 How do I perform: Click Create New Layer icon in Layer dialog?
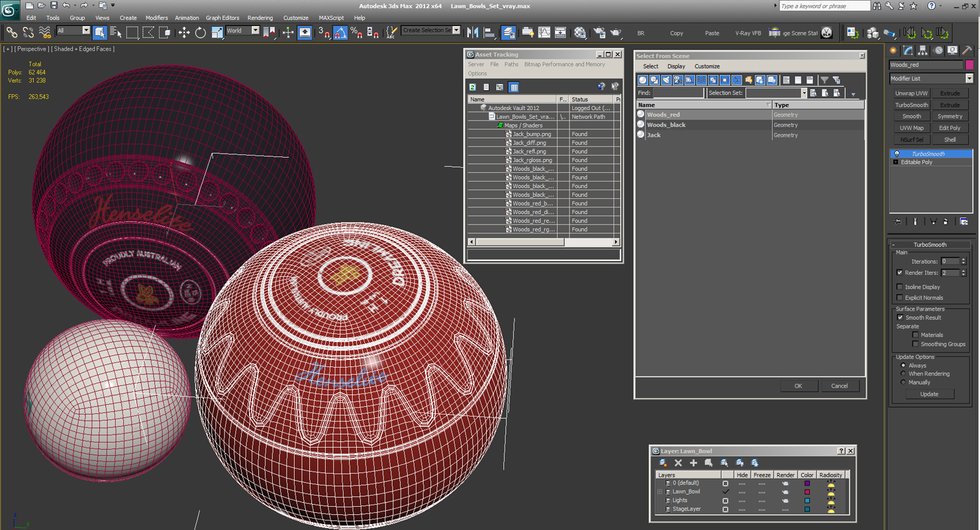663,463
